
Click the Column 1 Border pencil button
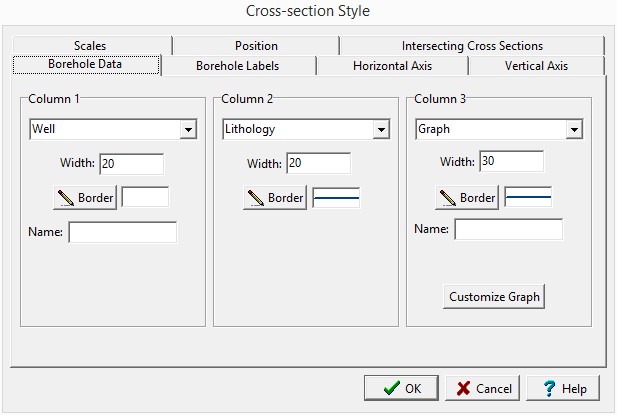tap(85, 198)
